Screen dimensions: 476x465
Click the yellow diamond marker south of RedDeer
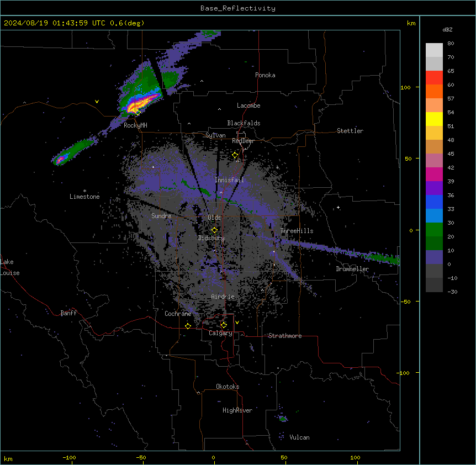pos(235,155)
